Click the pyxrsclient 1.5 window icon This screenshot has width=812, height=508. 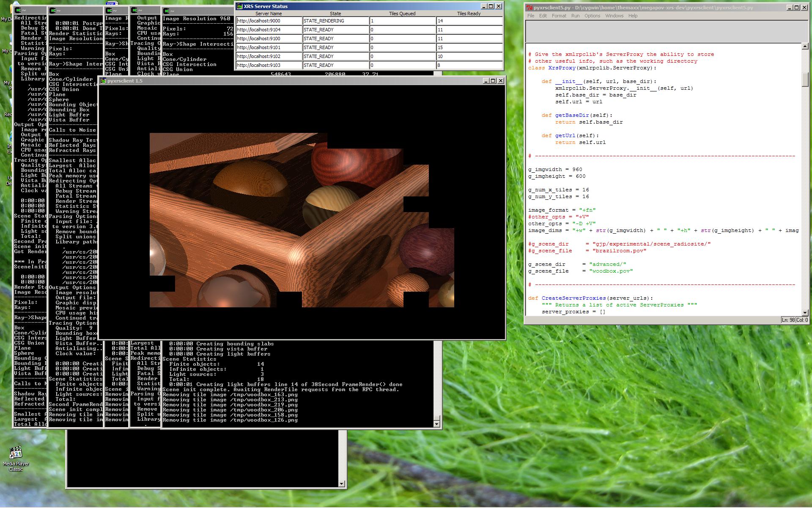103,81
